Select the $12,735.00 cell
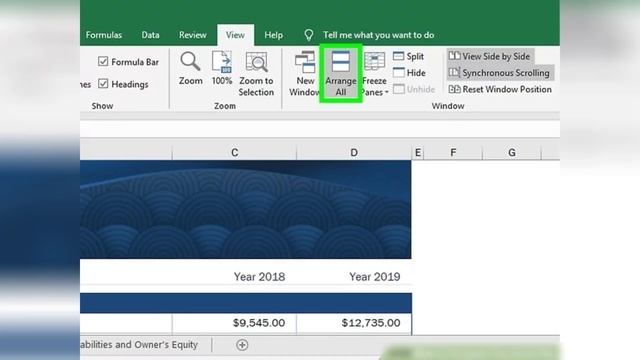 click(x=354, y=323)
